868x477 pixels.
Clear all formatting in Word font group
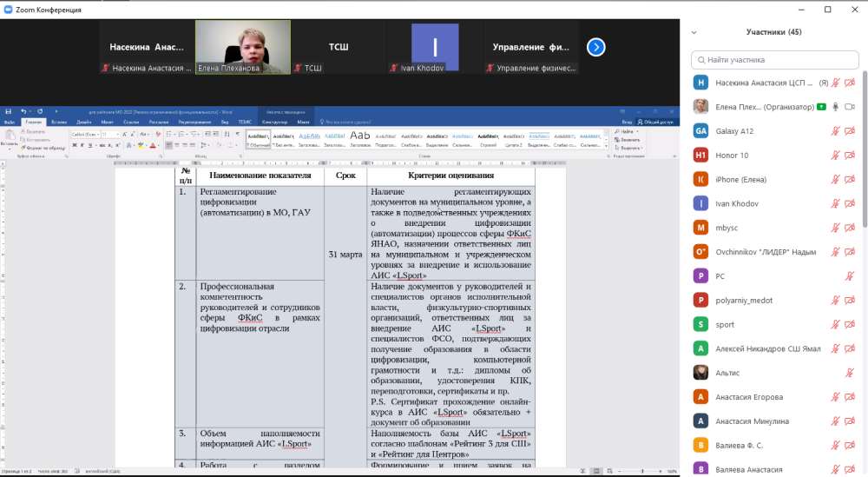tap(158, 134)
